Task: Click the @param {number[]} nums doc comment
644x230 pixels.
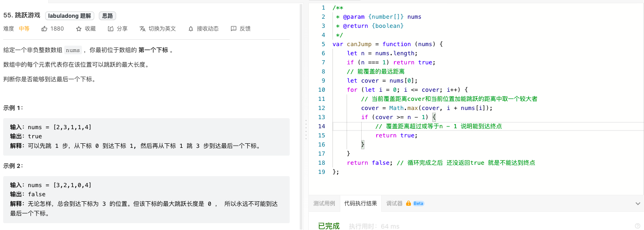Action: tap(378, 17)
